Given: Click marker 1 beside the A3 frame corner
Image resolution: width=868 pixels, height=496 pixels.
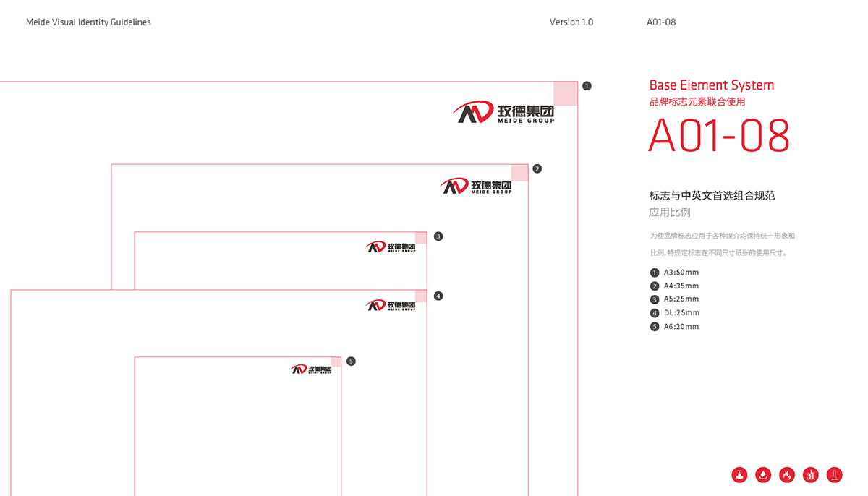Looking at the screenshot, I should pyautogui.click(x=587, y=85).
